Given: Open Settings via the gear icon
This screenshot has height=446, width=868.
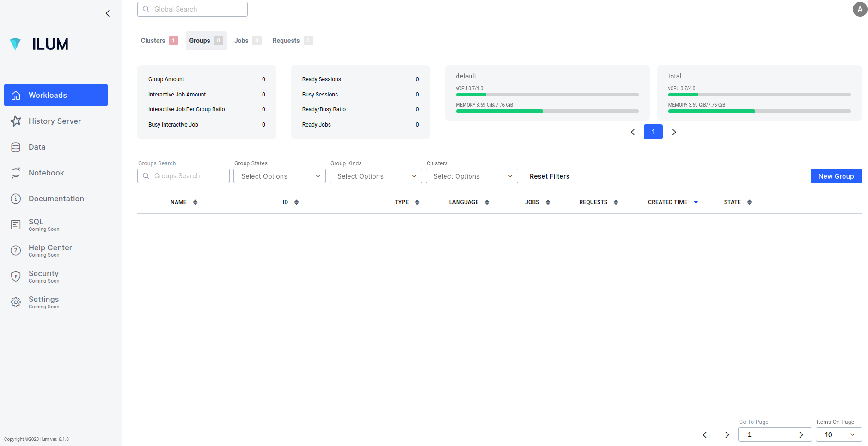Looking at the screenshot, I should point(16,302).
